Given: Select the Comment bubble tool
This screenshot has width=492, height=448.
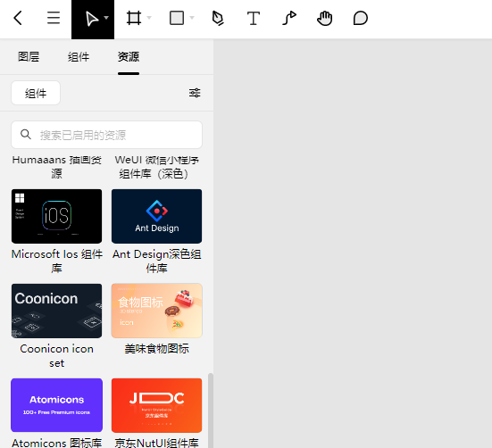Looking at the screenshot, I should pyautogui.click(x=361, y=18).
